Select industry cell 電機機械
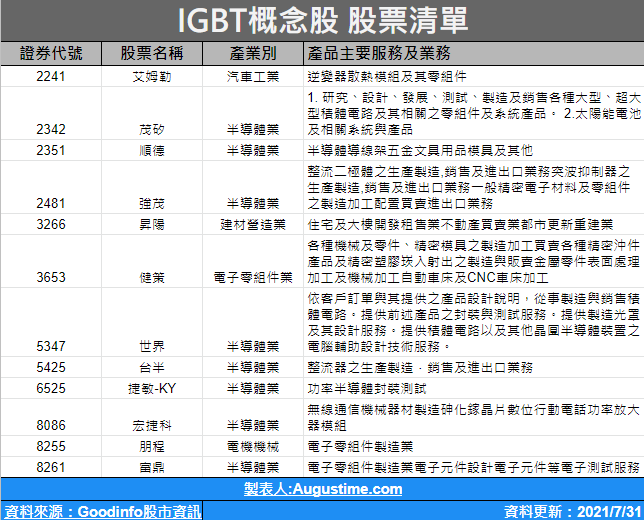This screenshot has height=520, width=644. [253, 446]
